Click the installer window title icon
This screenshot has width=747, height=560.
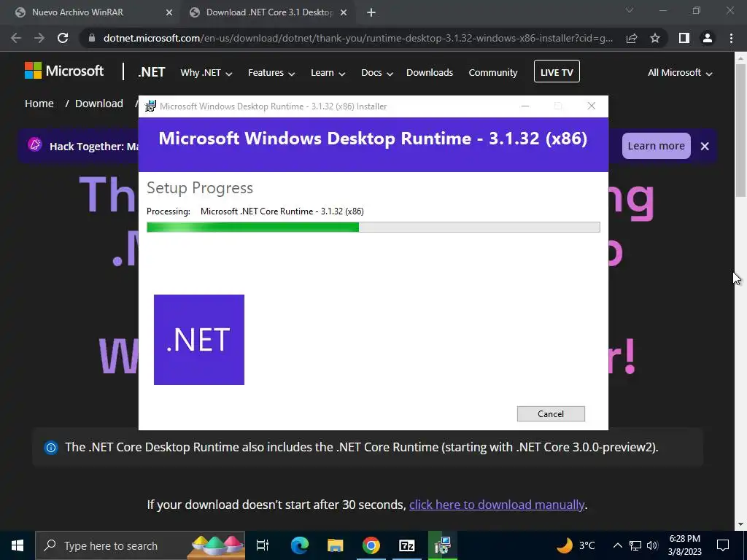(150, 106)
